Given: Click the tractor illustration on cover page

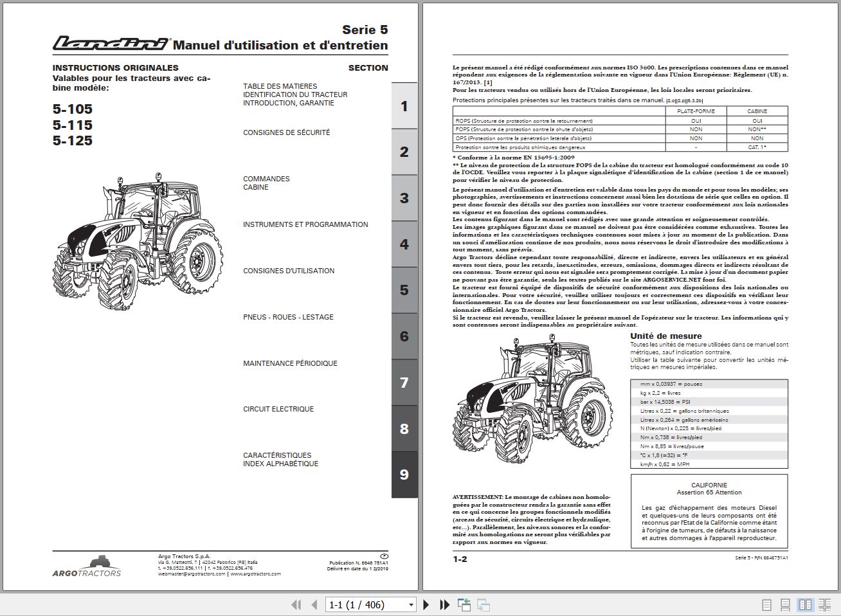Looking at the screenshot, I should click(136, 241).
